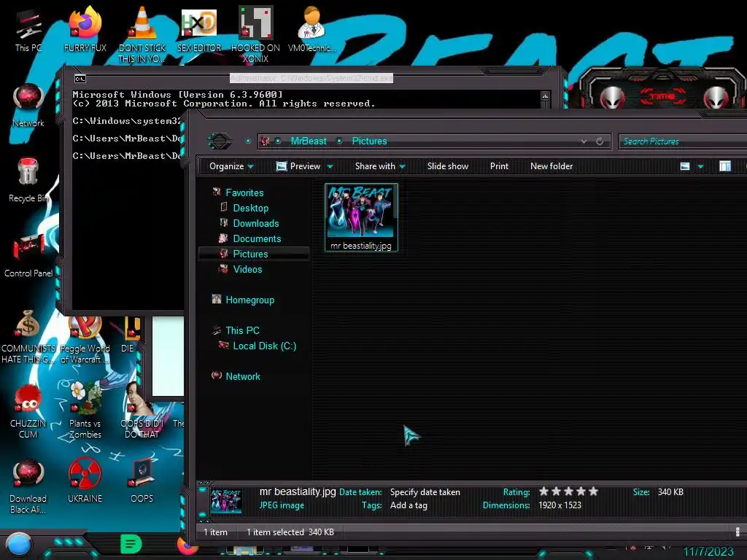747x560 pixels.
Task: Select This PC in the navigation pane
Action: point(242,330)
